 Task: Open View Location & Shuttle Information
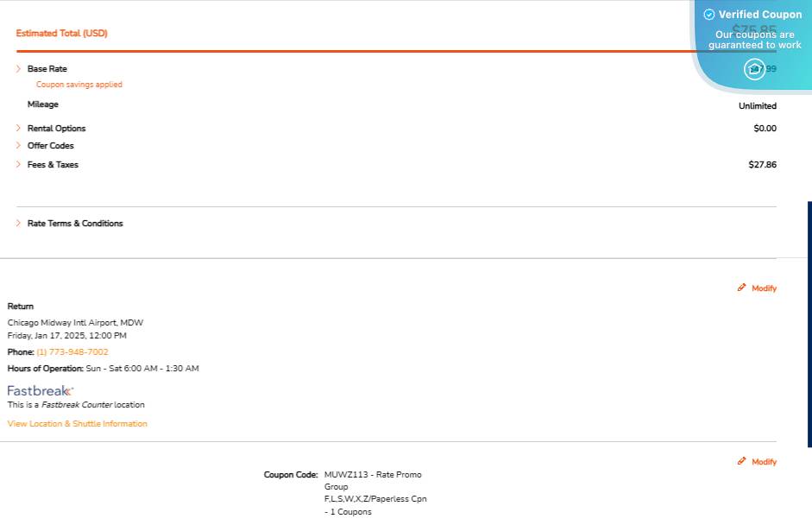pyautogui.click(x=78, y=424)
